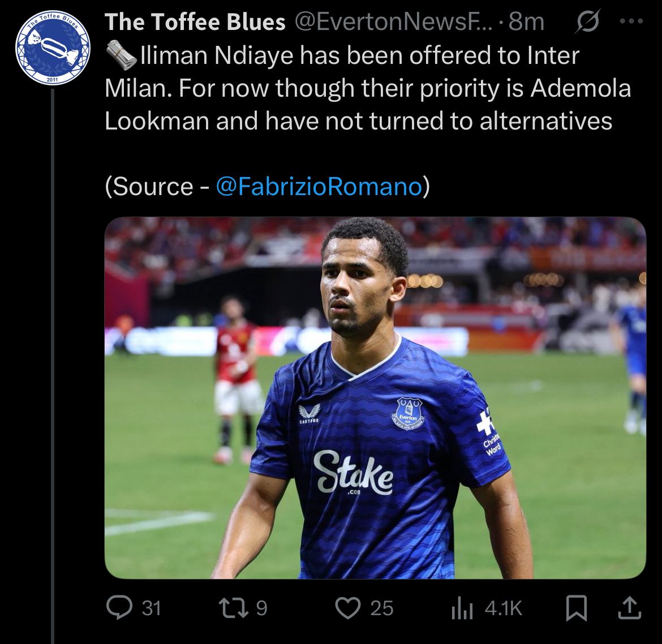Follow the @FabrizioRomano mention link

(319, 187)
